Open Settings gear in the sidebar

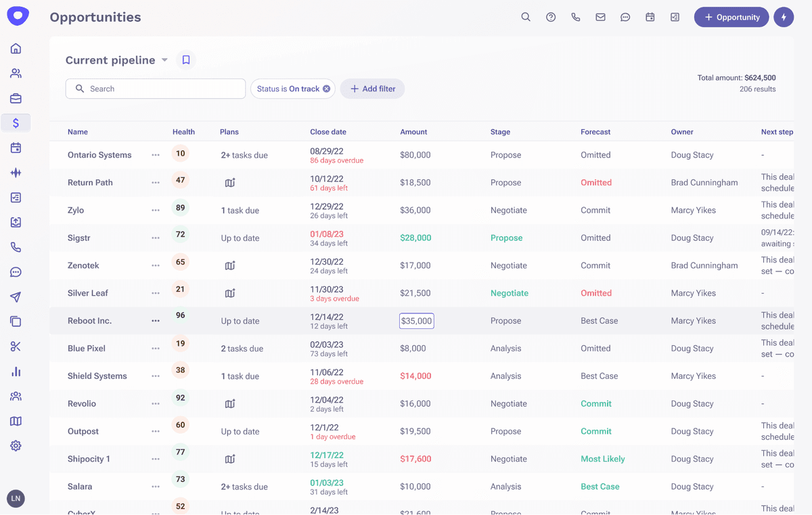16,446
